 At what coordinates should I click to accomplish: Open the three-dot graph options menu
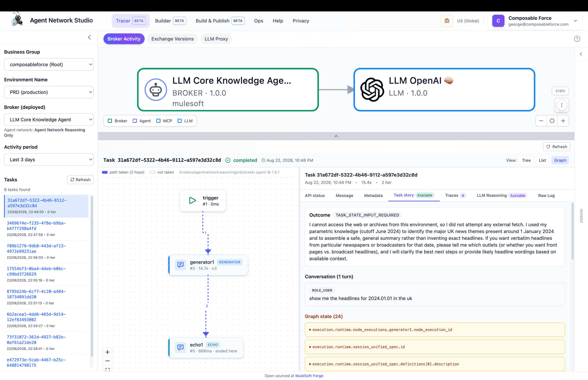point(562,105)
